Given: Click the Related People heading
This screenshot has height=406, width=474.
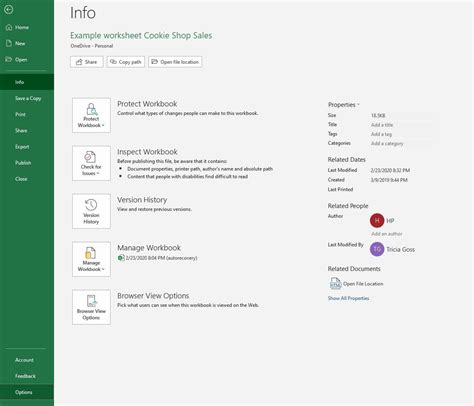Looking at the screenshot, I should (348, 206).
